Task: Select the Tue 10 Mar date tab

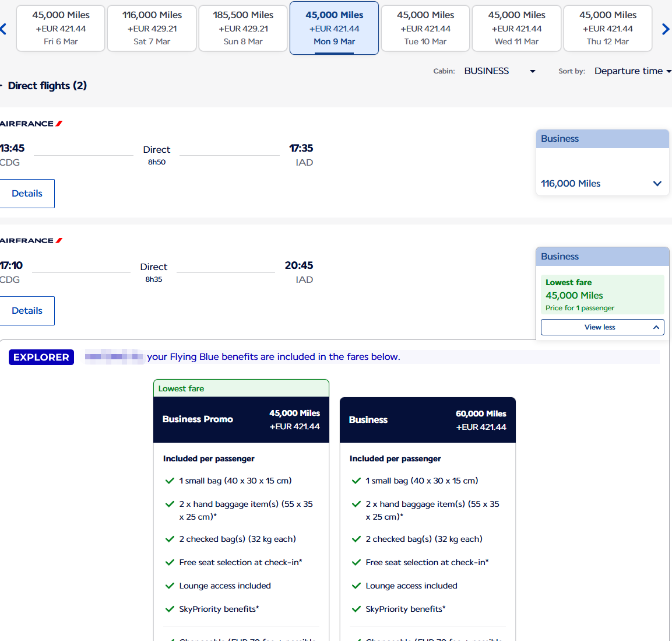Action: point(425,28)
